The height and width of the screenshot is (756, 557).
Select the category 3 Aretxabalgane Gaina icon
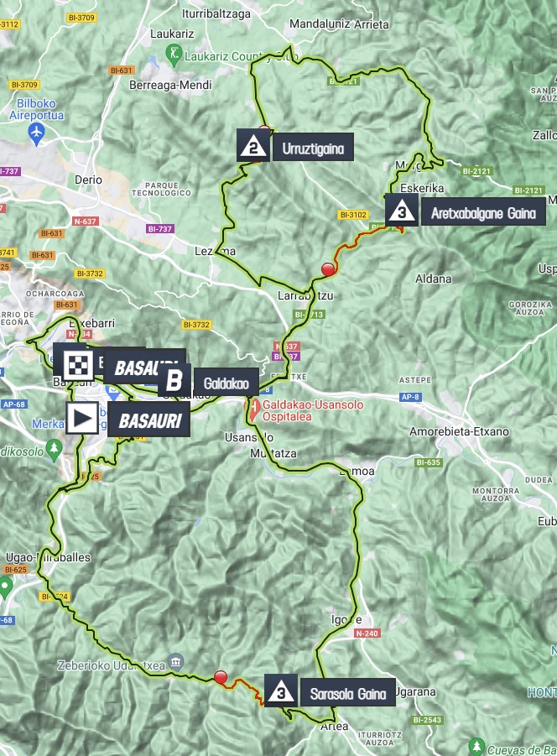(x=401, y=211)
